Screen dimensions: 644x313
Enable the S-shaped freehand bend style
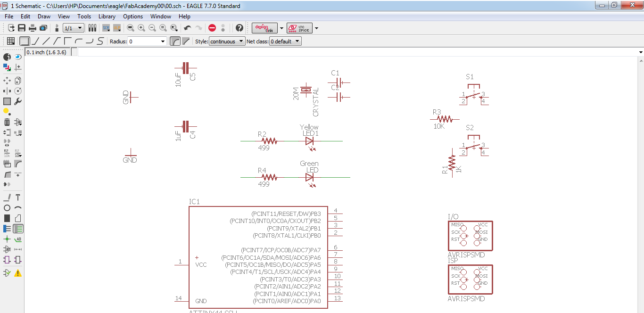point(100,41)
